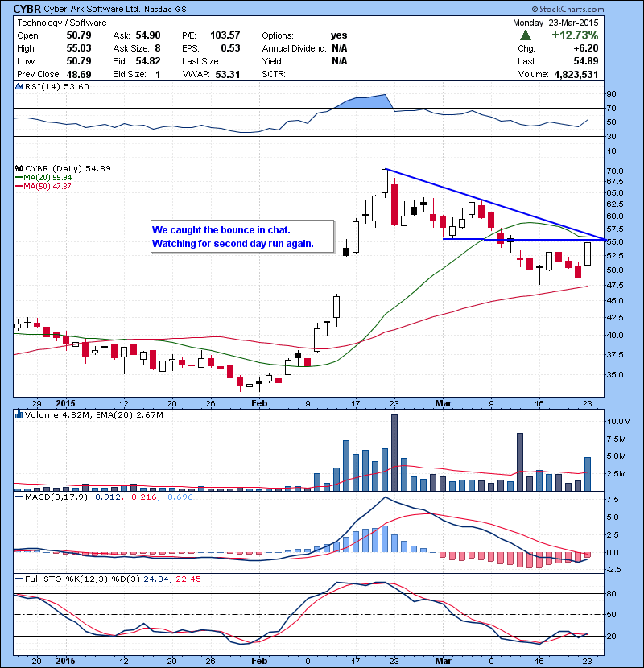The width and height of the screenshot is (644, 668).
Task: Click the red MA(50) legend swatch
Action: coord(19,187)
